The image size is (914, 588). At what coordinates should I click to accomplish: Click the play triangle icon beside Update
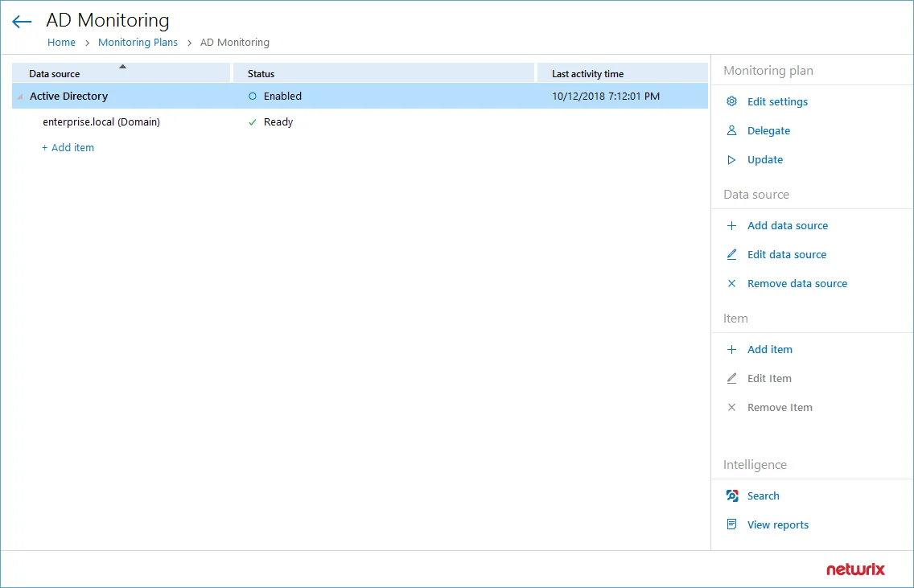point(731,160)
